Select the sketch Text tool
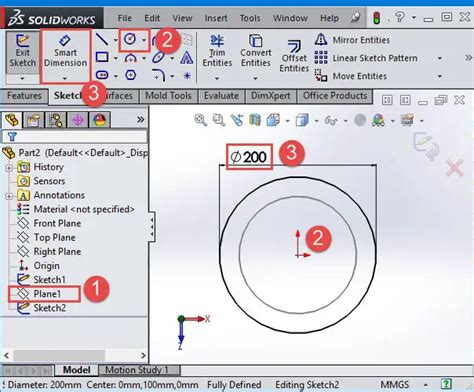 187,57
